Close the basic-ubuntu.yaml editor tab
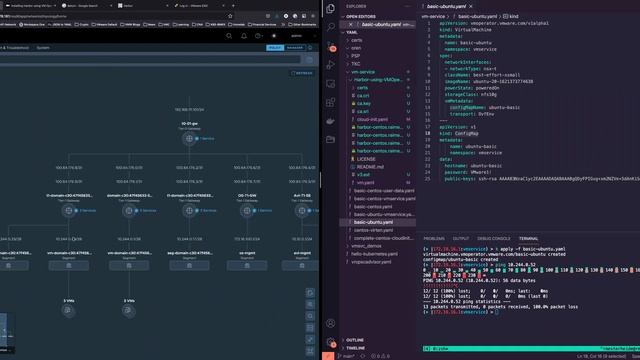Viewport: 640px width, 360px height. (471, 6)
